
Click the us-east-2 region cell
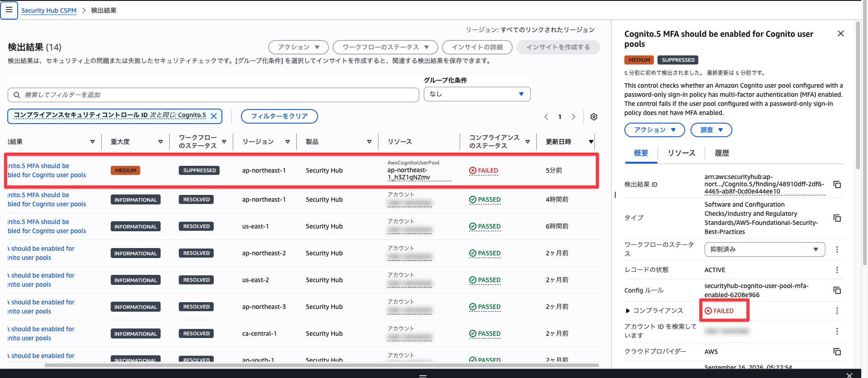tap(255, 280)
